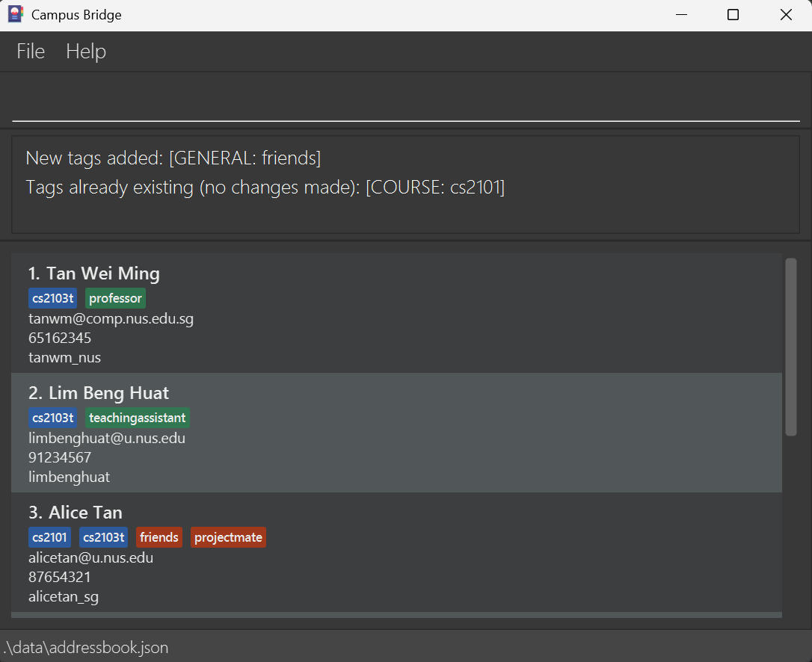Click the projectmate tag on Alice Tan
Screen dimensions: 812x662
228,536
